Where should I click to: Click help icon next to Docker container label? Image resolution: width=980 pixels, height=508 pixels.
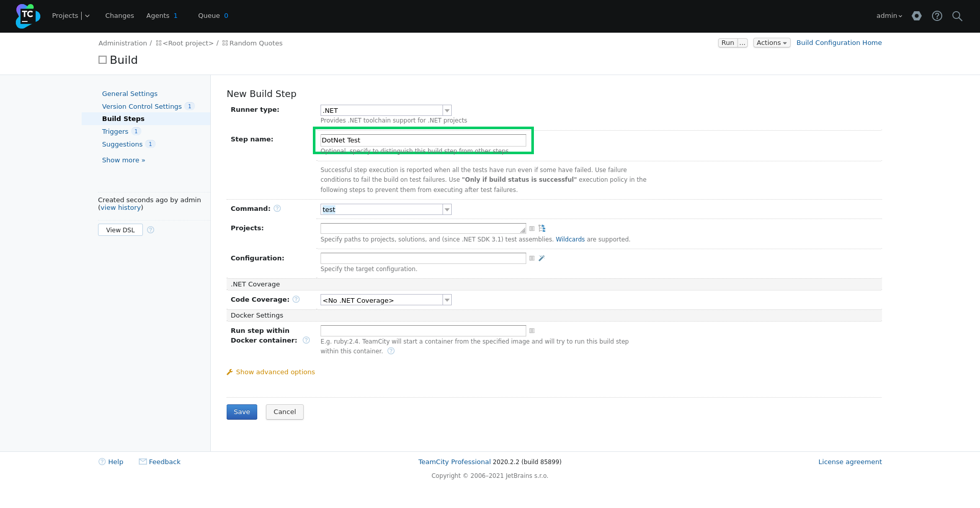306,340
